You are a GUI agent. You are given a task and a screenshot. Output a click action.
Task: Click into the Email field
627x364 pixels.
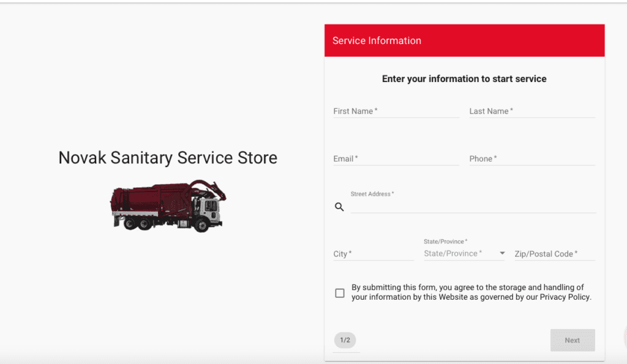point(396,159)
